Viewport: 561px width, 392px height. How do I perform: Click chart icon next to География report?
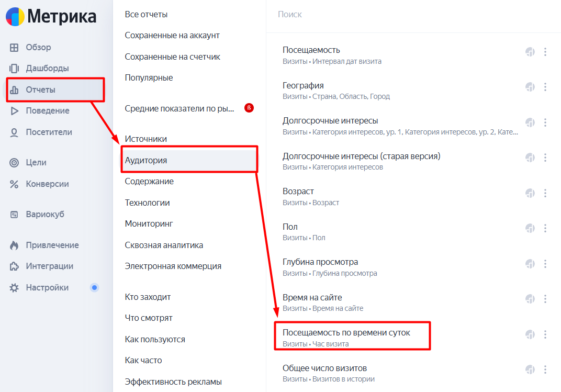(x=530, y=87)
